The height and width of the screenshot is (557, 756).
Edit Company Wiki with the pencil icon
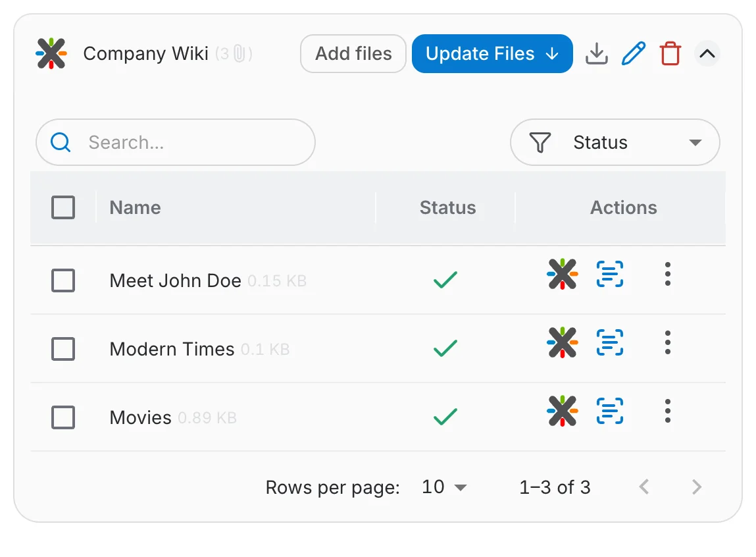633,53
